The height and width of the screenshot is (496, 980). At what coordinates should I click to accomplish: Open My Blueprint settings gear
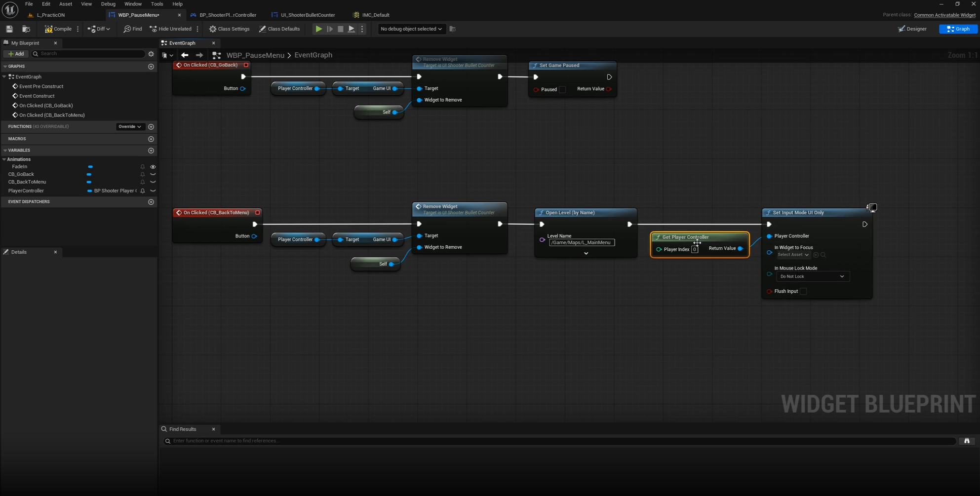click(x=151, y=54)
